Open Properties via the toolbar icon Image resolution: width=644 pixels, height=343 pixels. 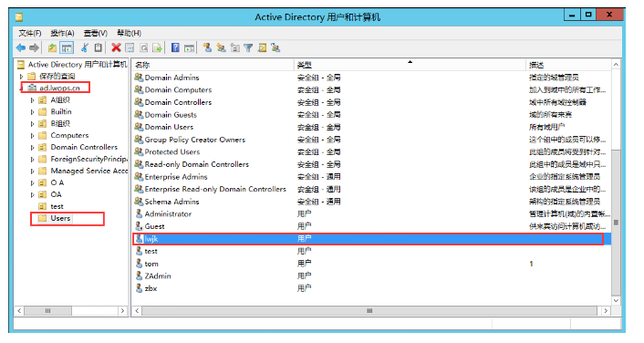130,48
